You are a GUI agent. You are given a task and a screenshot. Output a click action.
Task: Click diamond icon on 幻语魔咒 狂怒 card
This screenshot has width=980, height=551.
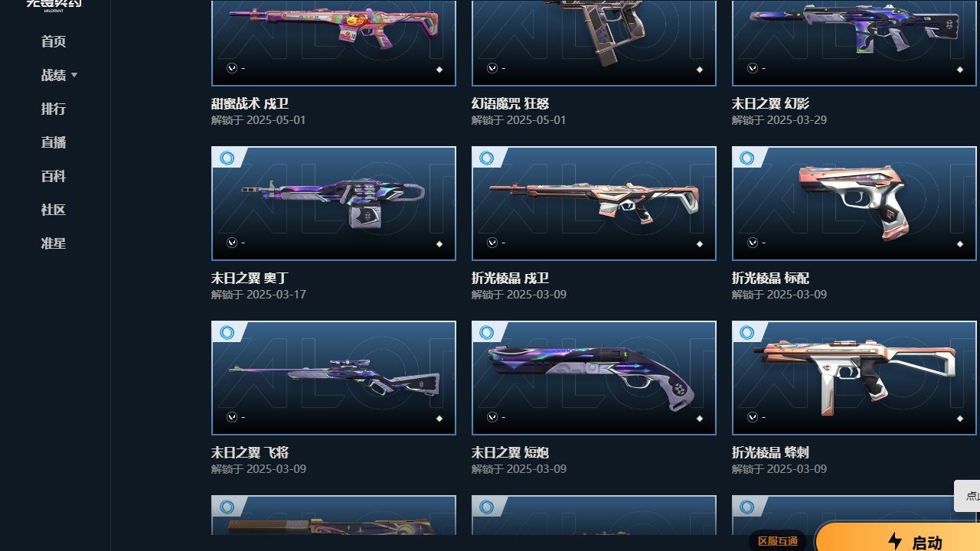[700, 70]
